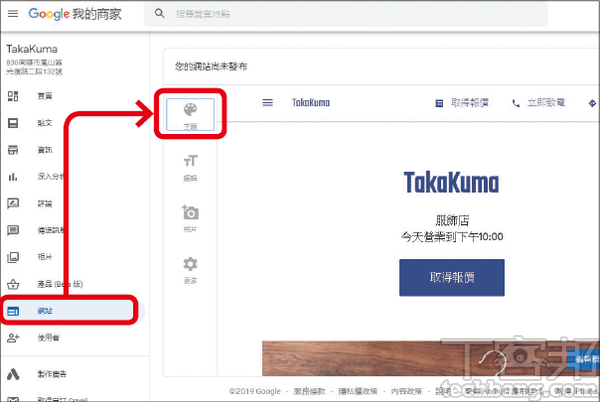Click ©2019 Google footer text

255,391
